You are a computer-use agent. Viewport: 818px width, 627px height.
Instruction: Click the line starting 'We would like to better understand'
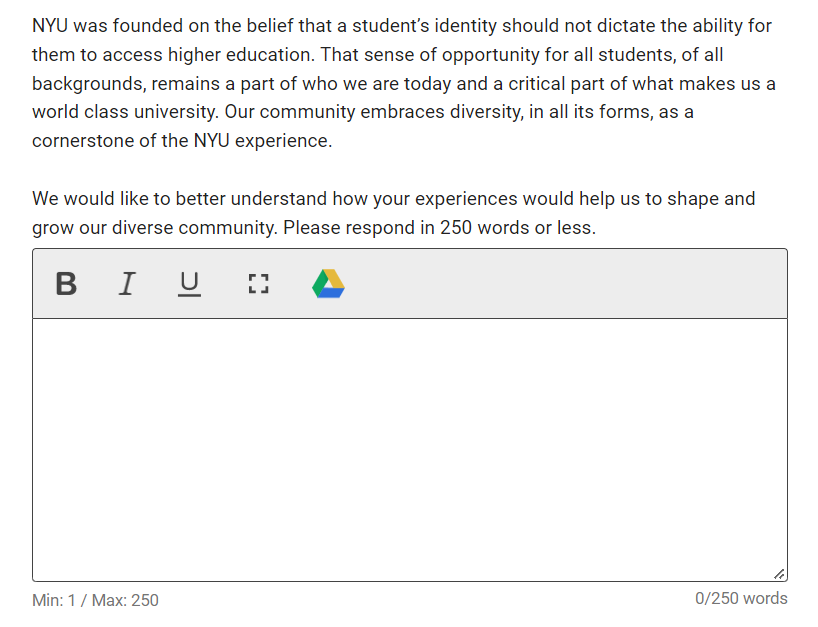tap(394, 199)
